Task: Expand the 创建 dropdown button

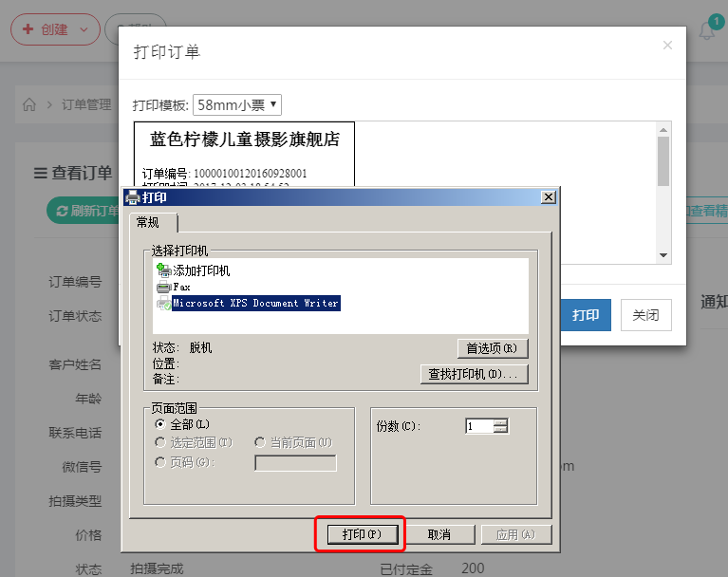Action: 55,29
